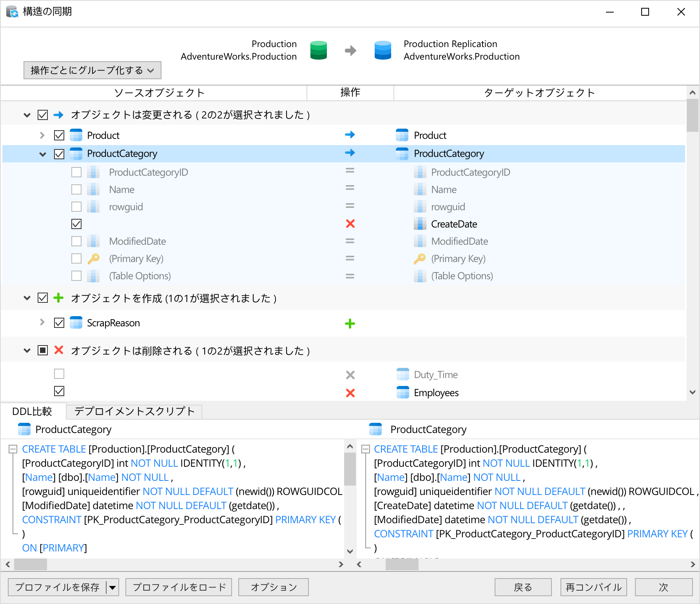
Task: Click the source Primary Key key icon
Action: (93, 259)
